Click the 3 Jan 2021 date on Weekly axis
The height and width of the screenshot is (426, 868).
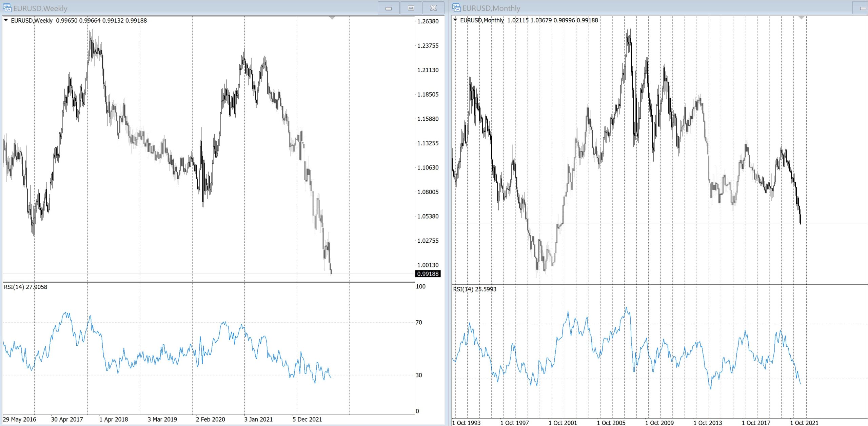pos(258,420)
